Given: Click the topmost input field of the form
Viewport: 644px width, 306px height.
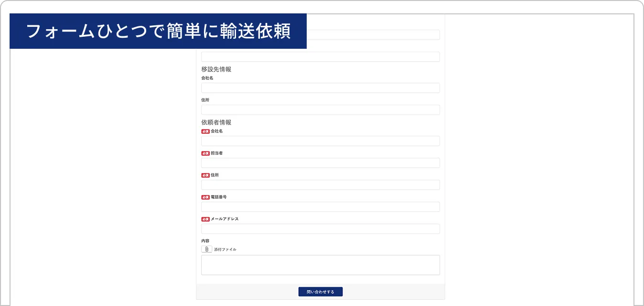Looking at the screenshot, I should (320, 34).
